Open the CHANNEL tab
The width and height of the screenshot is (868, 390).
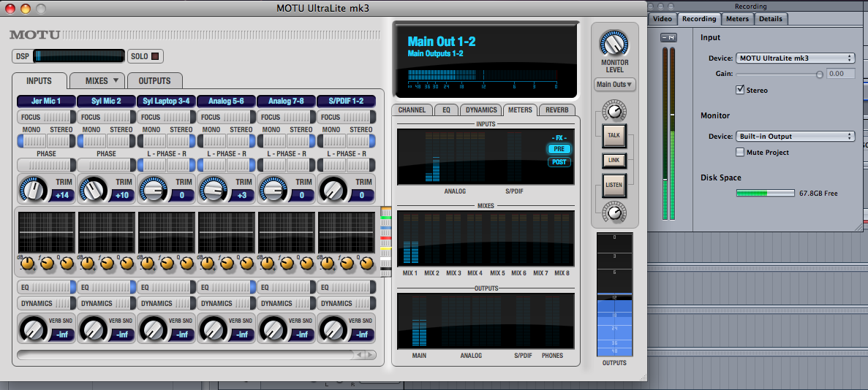(412, 110)
